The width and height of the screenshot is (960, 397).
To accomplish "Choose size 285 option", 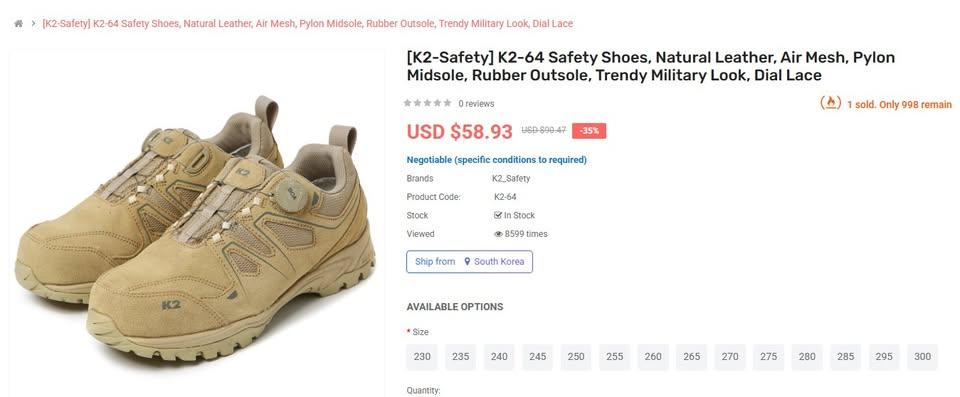I will (x=846, y=357).
